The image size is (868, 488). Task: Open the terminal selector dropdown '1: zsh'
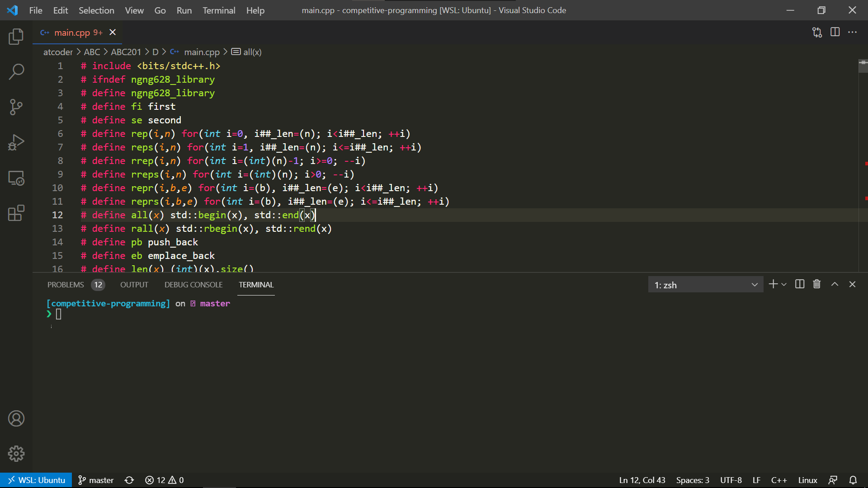(705, 285)
